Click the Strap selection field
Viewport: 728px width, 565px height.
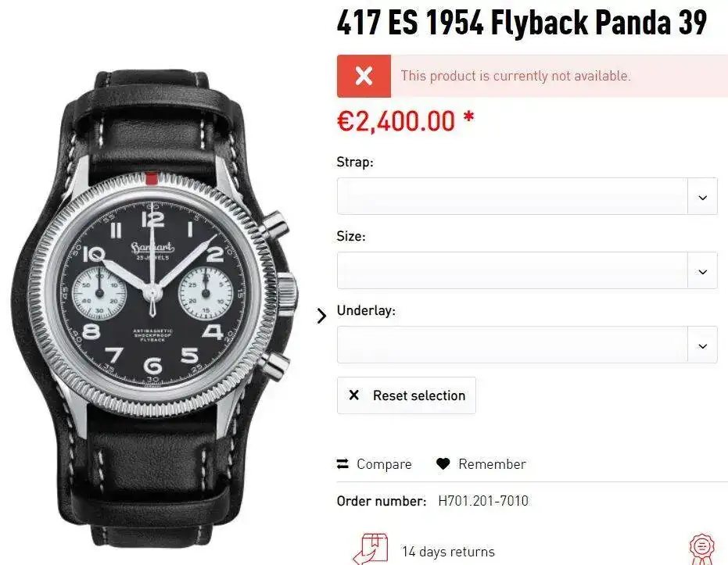click(527, 196)
